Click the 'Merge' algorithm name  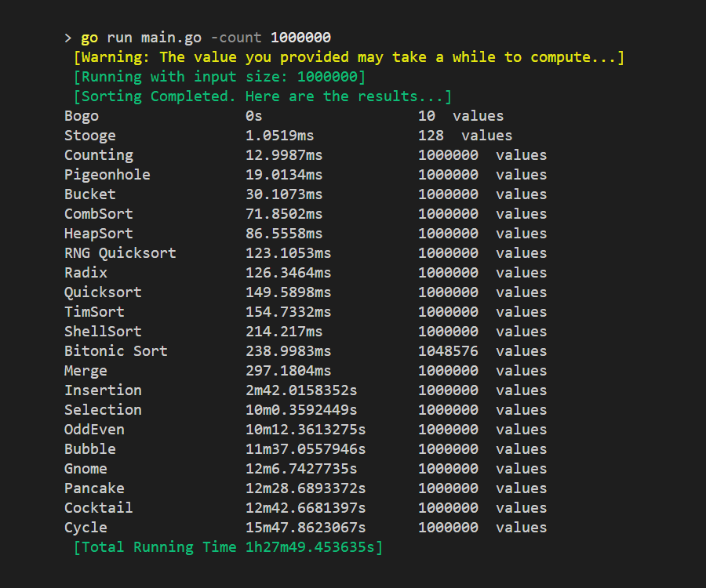pyautogui.click(x=86, y=371)
